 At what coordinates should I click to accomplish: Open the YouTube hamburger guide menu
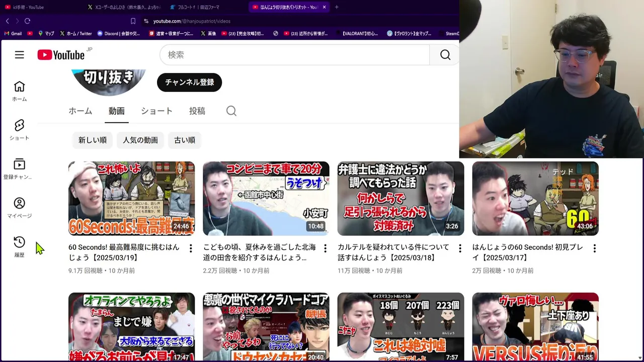click(19, 55)
